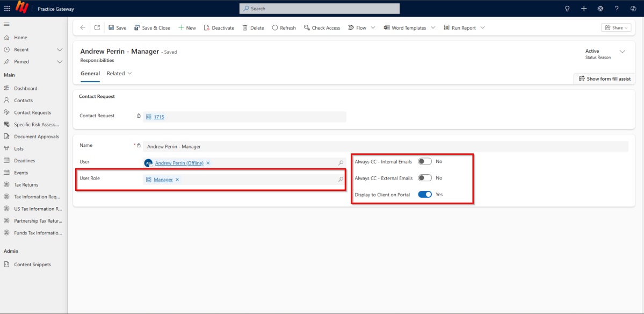Deactivate this responsibility record

click(x=219, y=27)
